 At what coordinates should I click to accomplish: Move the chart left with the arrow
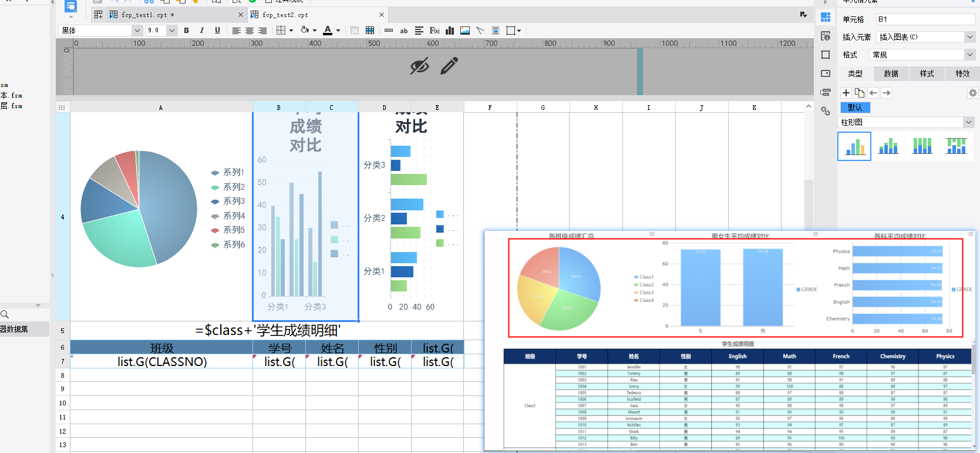coord(873,93)
